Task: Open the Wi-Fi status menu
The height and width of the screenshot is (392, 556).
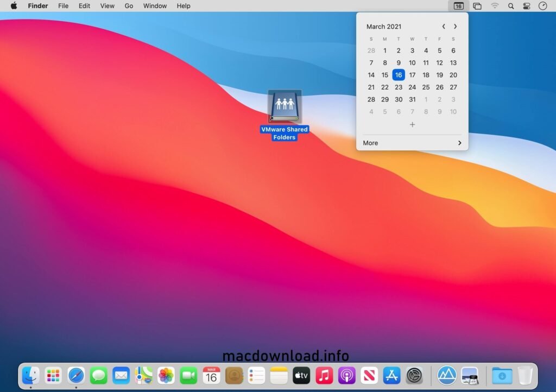Action: 495,6
